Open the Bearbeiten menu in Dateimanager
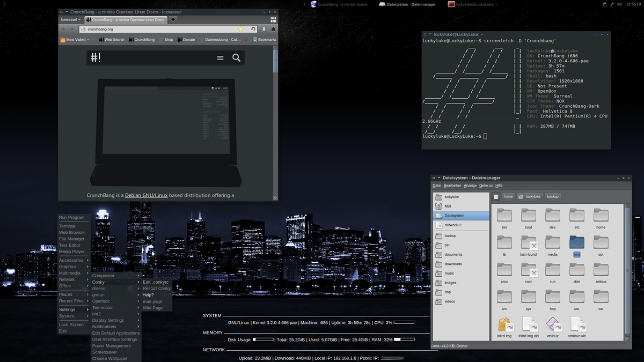The width and height of the screenshot is (644, 362). 452,186
